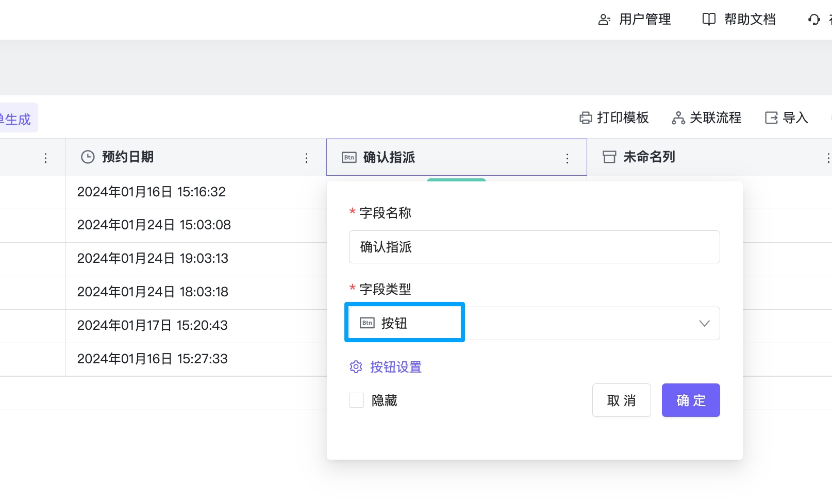Image resolution: width=832 pixels, height=504 pixels.
Task: Click the 字段名称 text input
Action: click(534, 247)
